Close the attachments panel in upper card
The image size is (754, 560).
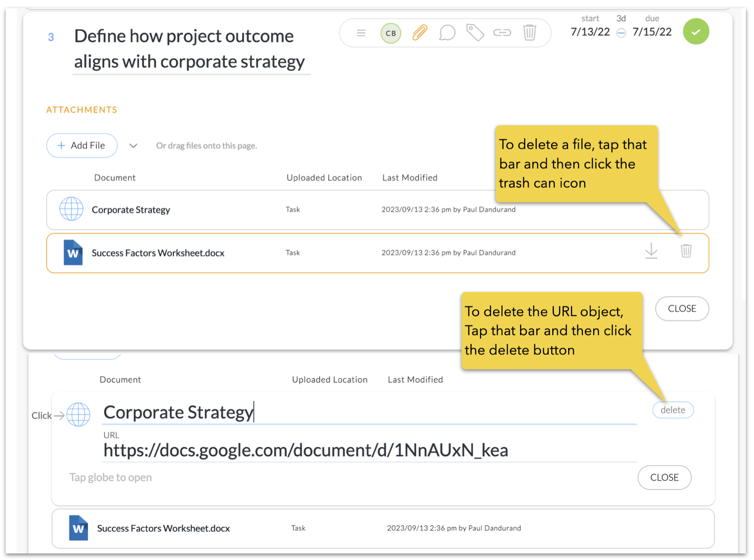pyautogui.click(x=682, y=309)
